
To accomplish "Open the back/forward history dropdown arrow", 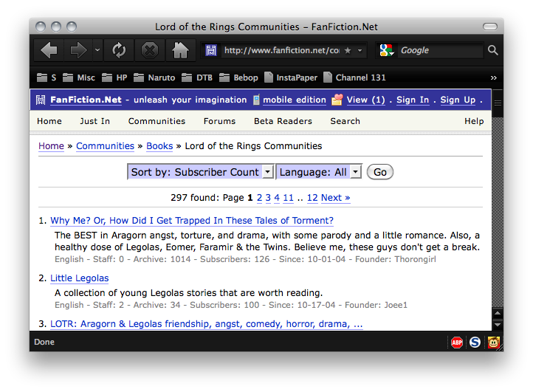I will click(97, 50).
